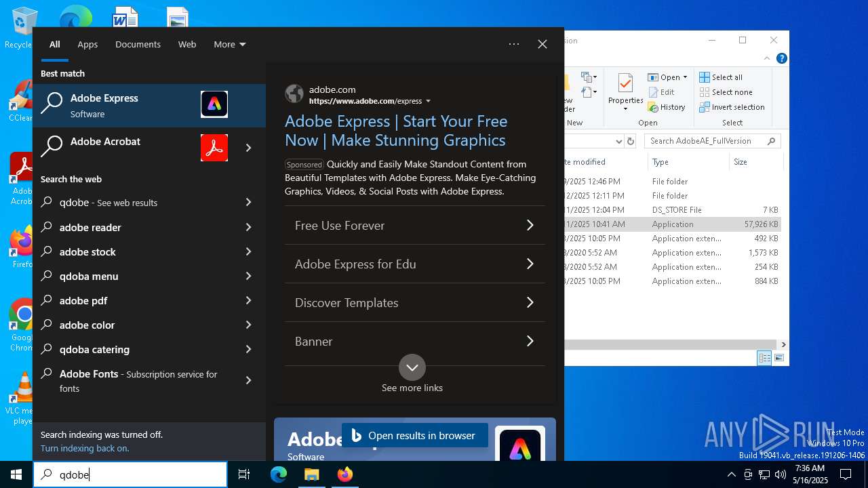Click 'Turn indexing back on' link
This screenshot has width=868, height=488.
[85, 448]
